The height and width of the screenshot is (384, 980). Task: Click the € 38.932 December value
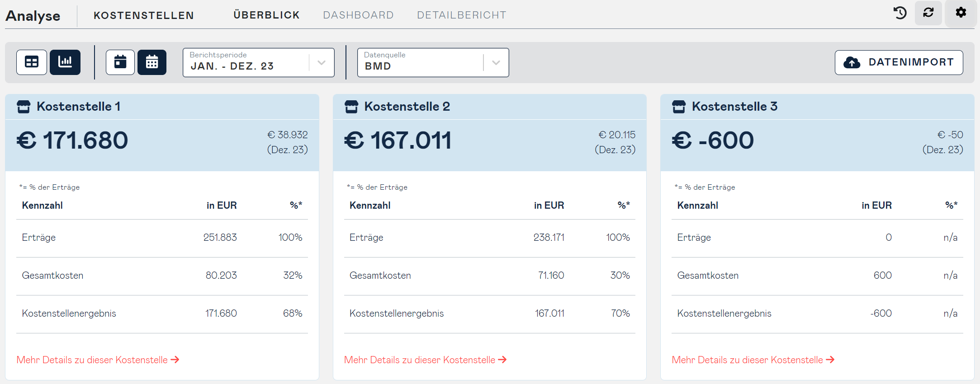(288, 135)
